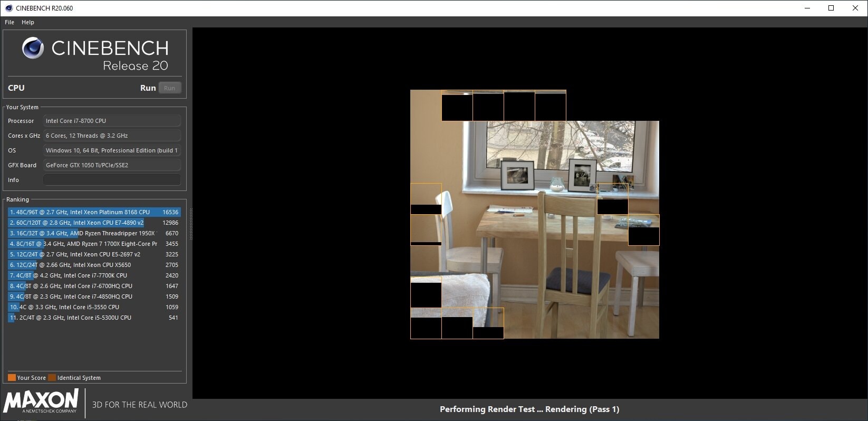Click the score value 12986
The image size is (868, 421).
point(170,223)
